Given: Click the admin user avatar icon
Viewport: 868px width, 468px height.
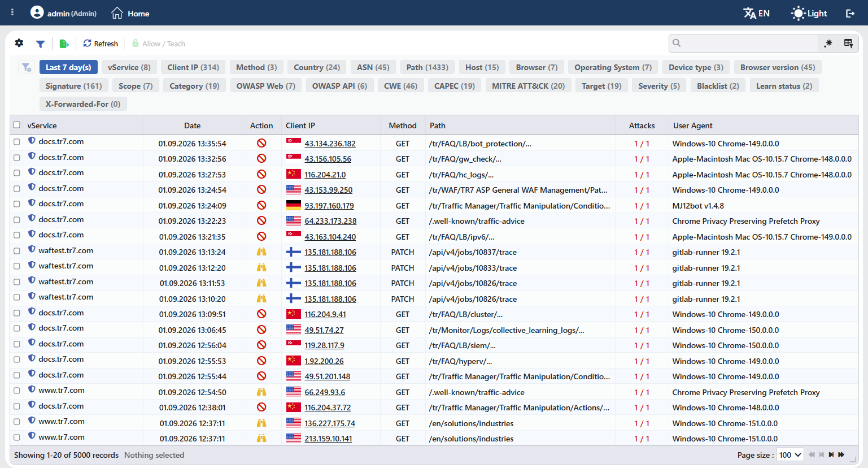Looking at the screenshot, I should pyautogui.click(x=37, y=12).
